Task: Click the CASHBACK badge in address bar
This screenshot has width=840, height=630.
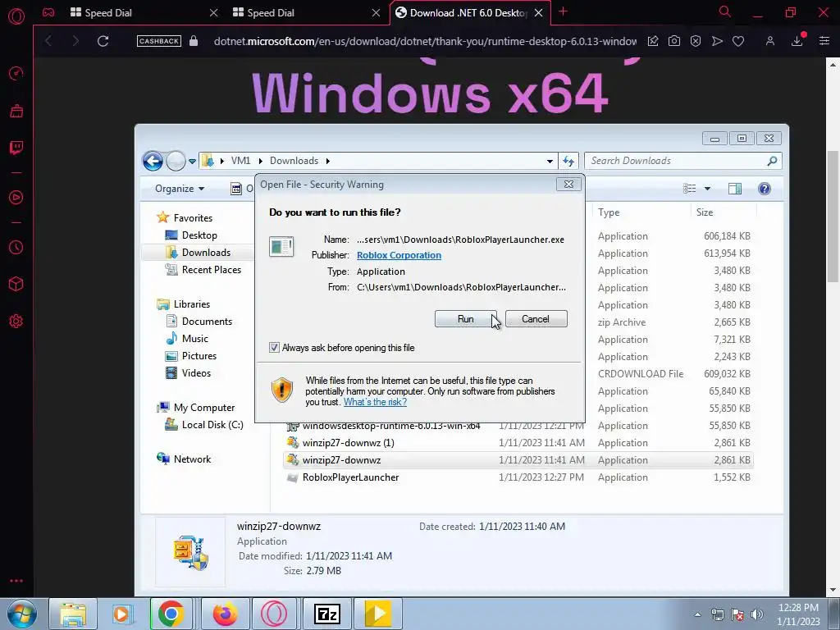Action: click(158, 41)
